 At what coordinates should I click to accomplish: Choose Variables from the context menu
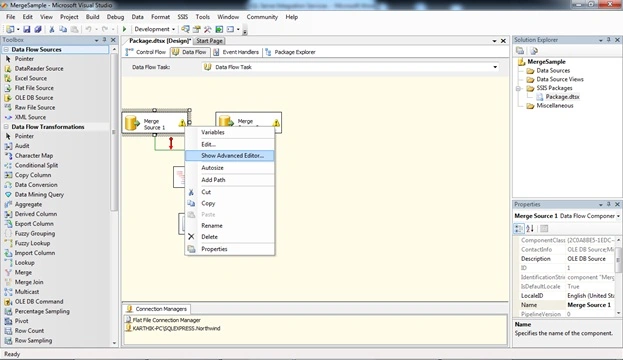(x=230, y=132)
